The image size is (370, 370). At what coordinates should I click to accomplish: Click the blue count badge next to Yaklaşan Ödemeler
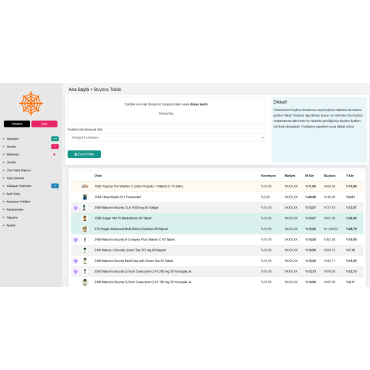pyautogui.click(x=55, y=186)
